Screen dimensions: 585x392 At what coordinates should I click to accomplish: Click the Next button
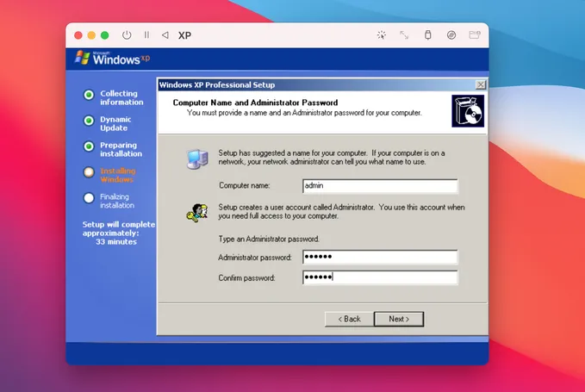click(399, 319)
